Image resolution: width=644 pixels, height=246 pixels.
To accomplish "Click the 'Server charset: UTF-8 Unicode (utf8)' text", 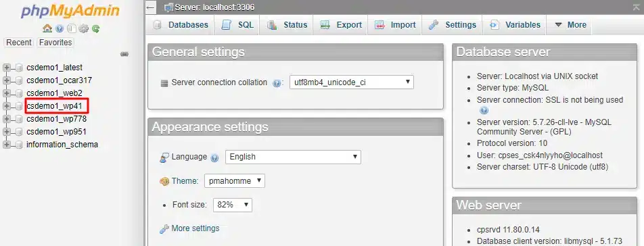I will coord(543,167).
